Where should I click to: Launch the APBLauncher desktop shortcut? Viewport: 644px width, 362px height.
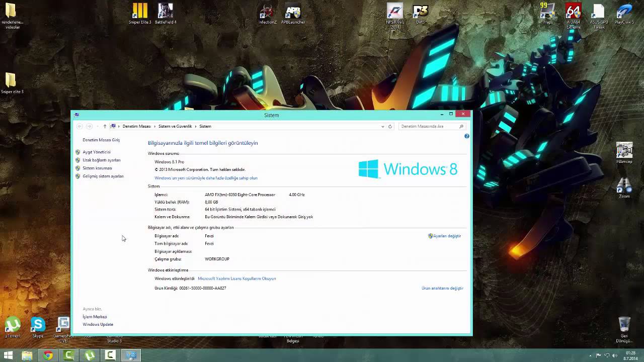(293, 14)
